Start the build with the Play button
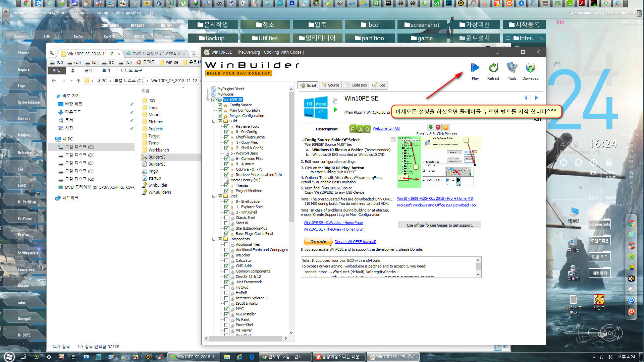The width and height of the screenshot is (644, 362). click(475, 68)
